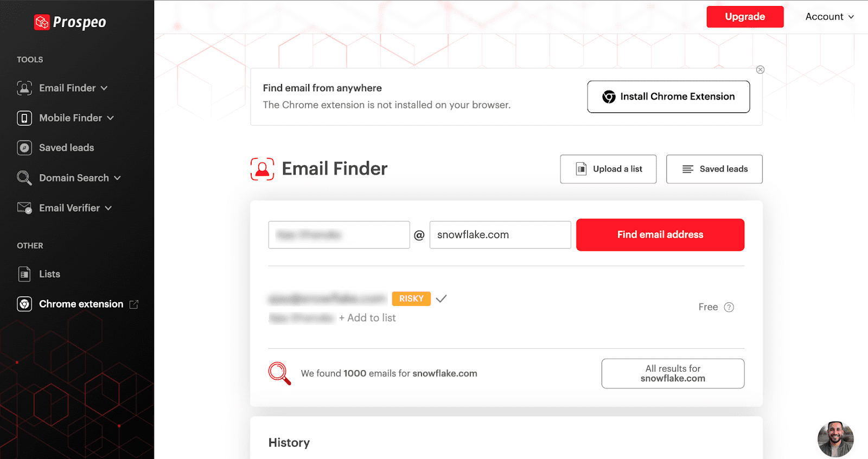Click the red magnifier search icon
The height and width of the screenshot is (459, 868).
279,373
